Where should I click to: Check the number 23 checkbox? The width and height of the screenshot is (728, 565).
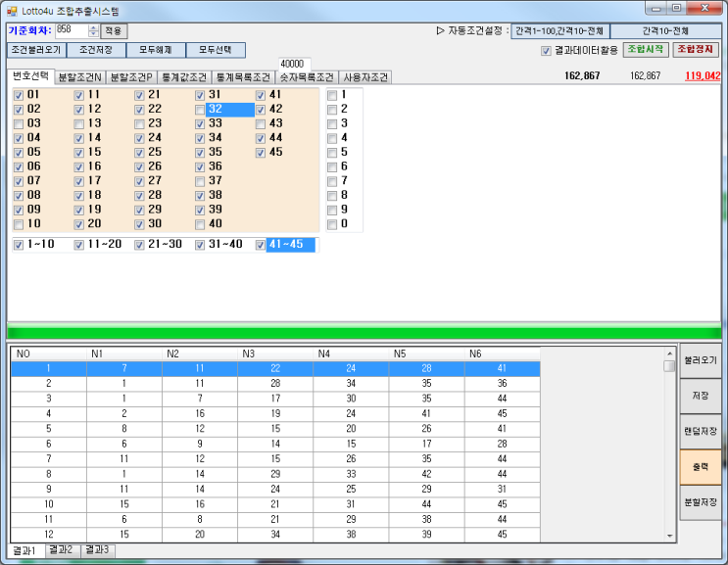pyautogui.click(x=139, y=124)
